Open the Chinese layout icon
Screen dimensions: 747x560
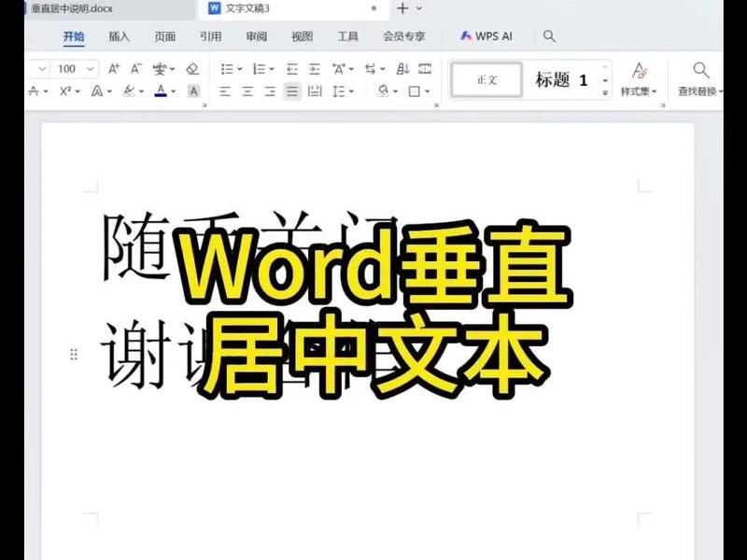tap(339, 69)
